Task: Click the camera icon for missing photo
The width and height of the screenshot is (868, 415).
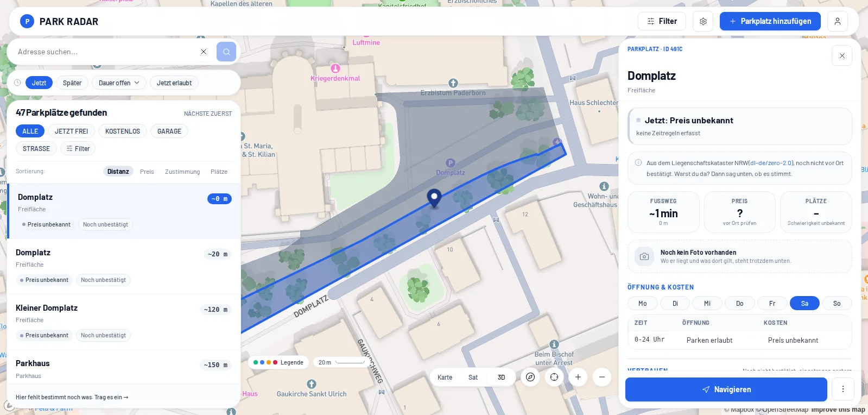Action: [x=644, y=256]
